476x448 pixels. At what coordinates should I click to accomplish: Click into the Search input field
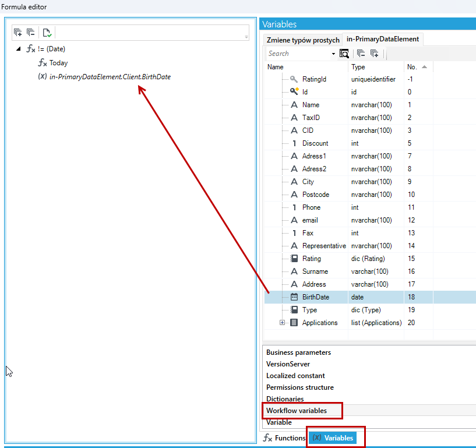click(x=299, y=54)
